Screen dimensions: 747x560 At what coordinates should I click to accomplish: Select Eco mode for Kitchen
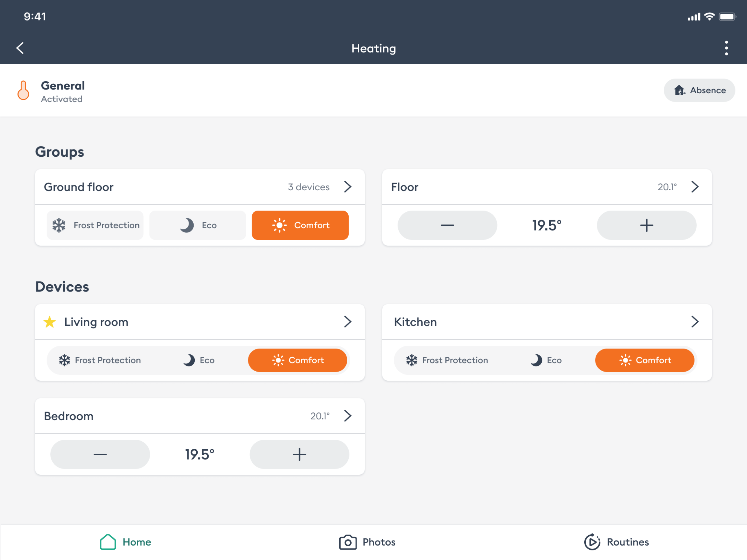pos(546,360)
